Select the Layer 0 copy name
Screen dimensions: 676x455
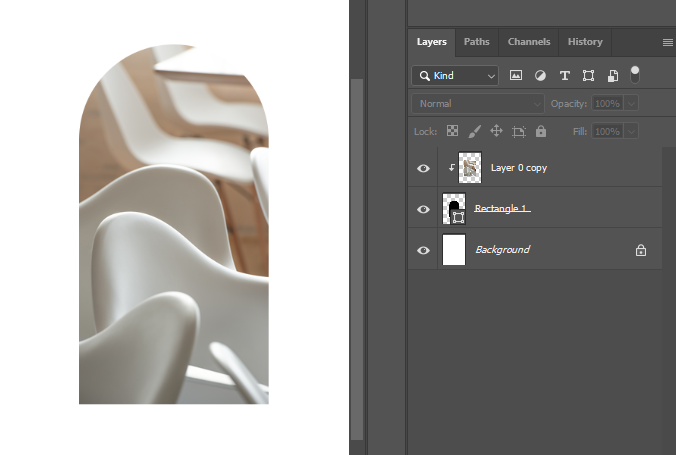[x=519, y=168]
